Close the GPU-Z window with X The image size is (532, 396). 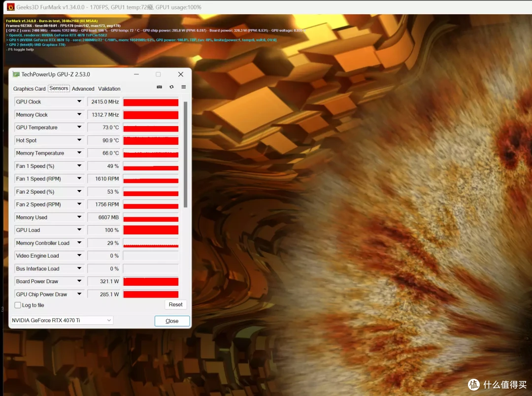click(x=181, y=74)
